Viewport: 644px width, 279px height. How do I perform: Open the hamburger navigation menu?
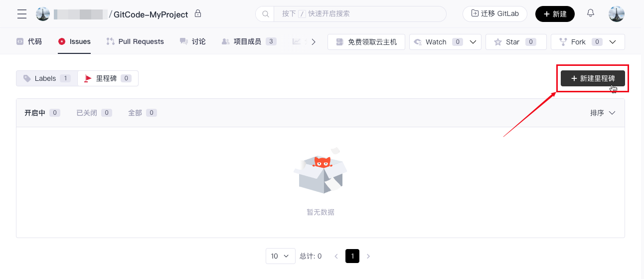click(22, 14)
